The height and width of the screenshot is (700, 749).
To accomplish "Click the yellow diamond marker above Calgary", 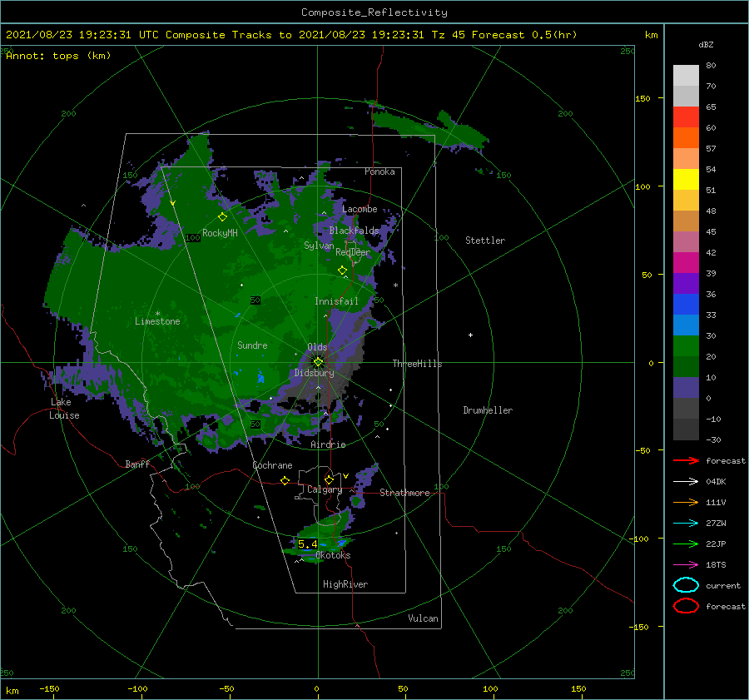I will coord(329,479).
